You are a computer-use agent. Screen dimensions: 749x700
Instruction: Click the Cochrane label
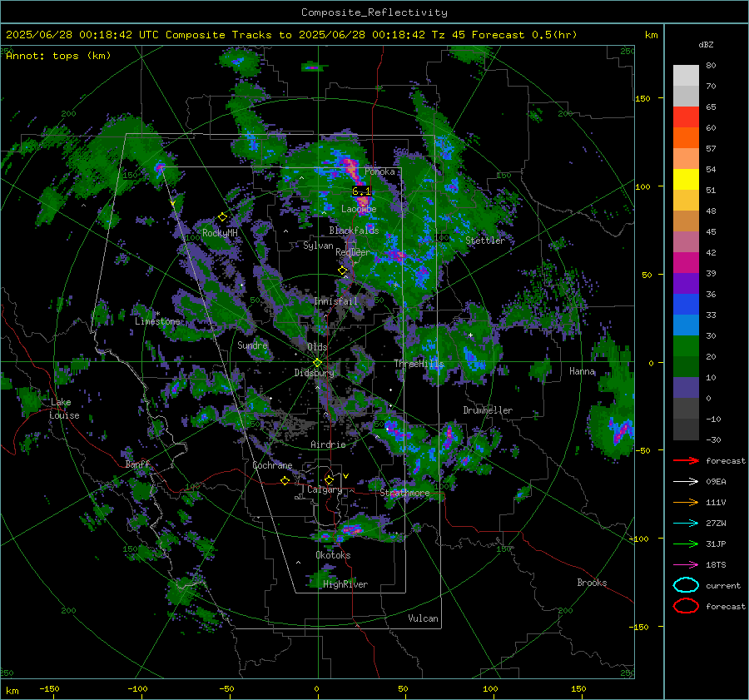tap(272, 465)
